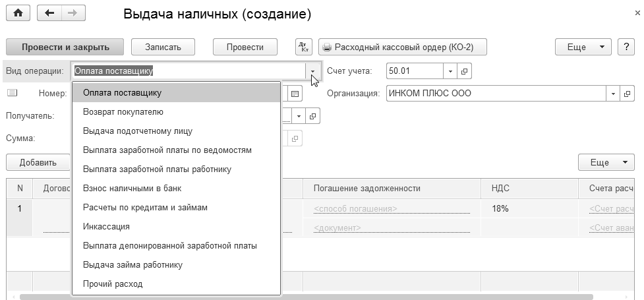Open the help question mark button
The height and width of the screenshot is (300, 644).
(x=626, y=47)
